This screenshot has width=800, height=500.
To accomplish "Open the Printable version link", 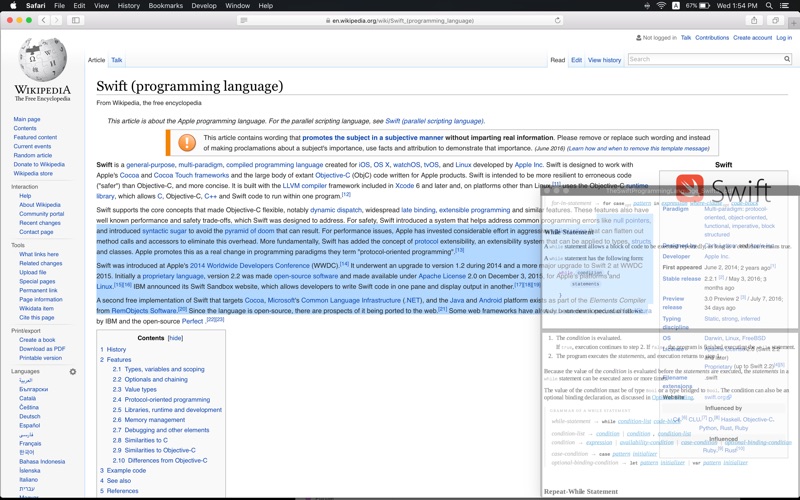I will [x=40, y=358].
